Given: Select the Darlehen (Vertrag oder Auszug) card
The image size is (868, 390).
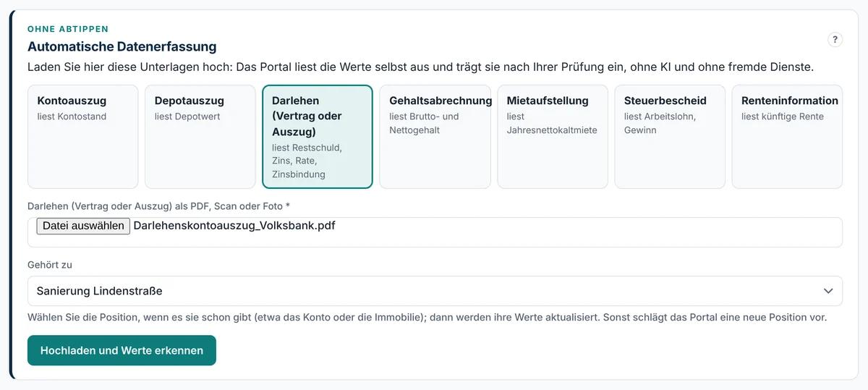Looking at the screenshot, I should (318, 137).
